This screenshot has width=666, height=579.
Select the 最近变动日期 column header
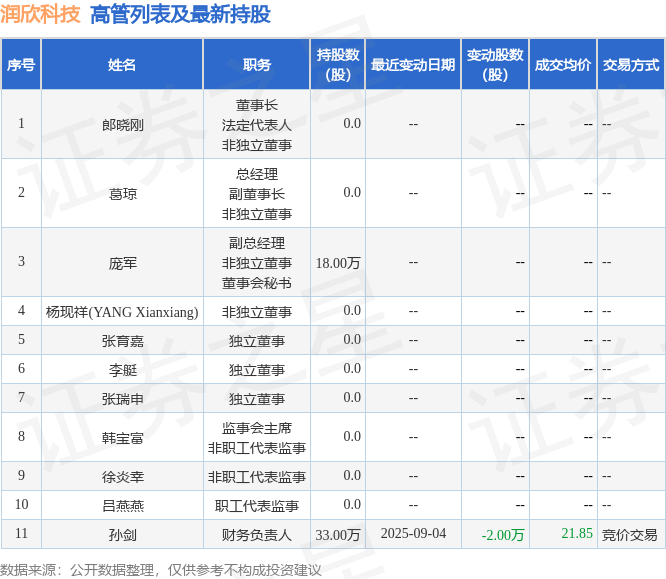coord(413,65)
